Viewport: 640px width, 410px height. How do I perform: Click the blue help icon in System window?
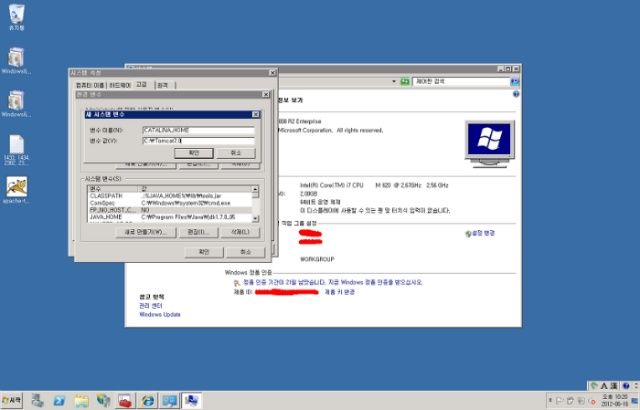516,94
